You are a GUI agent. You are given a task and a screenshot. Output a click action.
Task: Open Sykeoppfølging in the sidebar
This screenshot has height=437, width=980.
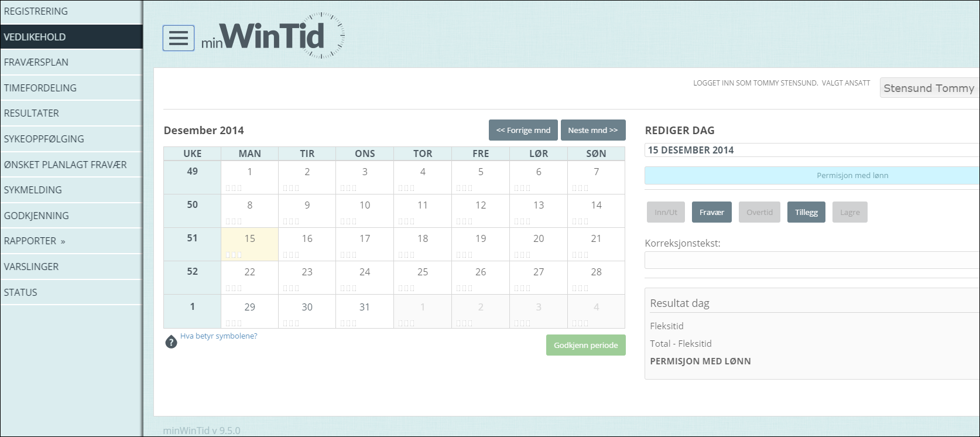pyautogui.click(x=71, y=139)
